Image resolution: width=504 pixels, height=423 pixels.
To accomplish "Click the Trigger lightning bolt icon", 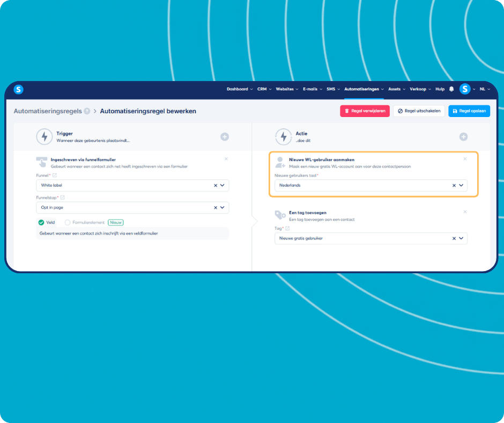I will [x=45, y=137].
